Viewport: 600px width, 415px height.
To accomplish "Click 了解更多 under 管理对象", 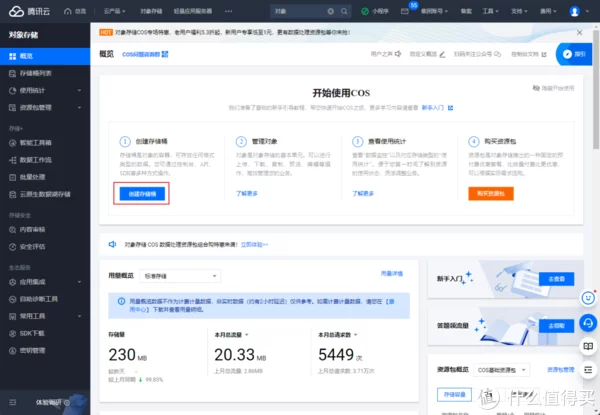I will pyautogui.click(x=247, y=194).
